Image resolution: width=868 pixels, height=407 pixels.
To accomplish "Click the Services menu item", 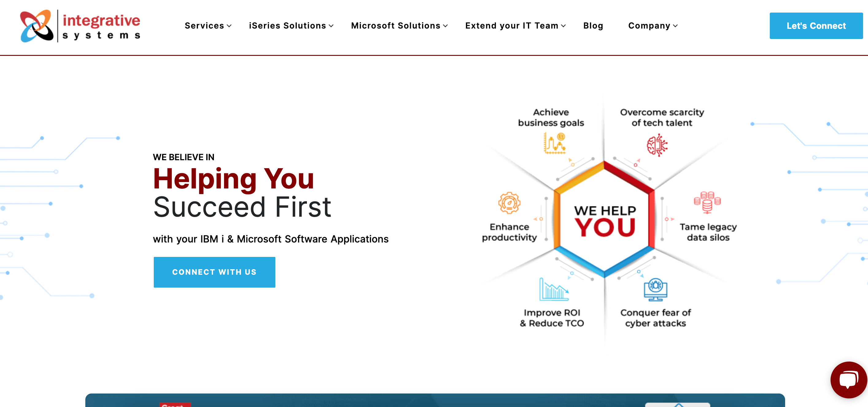I will tap(205, 25).
